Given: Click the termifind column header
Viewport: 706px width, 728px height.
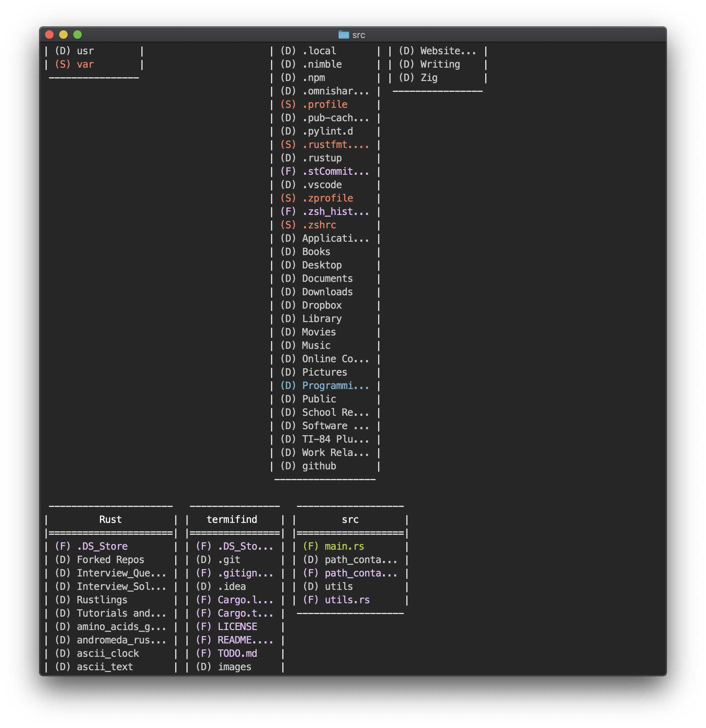Looking at the screenshot, I should [x=232, y=520].
